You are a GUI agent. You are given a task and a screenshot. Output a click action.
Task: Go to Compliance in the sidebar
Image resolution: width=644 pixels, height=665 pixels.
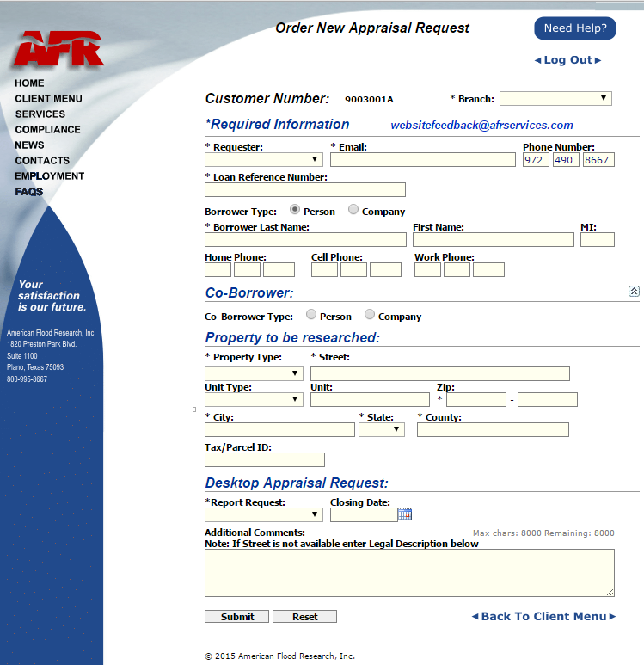point(47,130)
